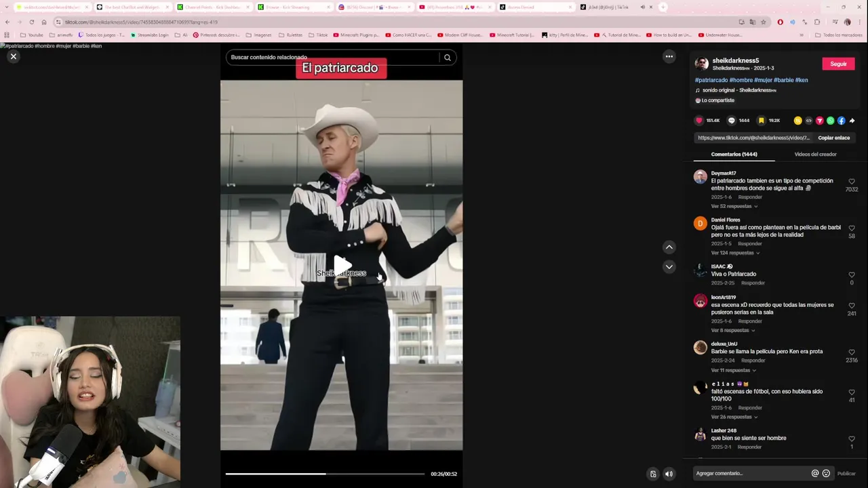The image size is (868, 488).
Task: Click the video progress bar
Action: pyautogui.click(x=325, y=474)
